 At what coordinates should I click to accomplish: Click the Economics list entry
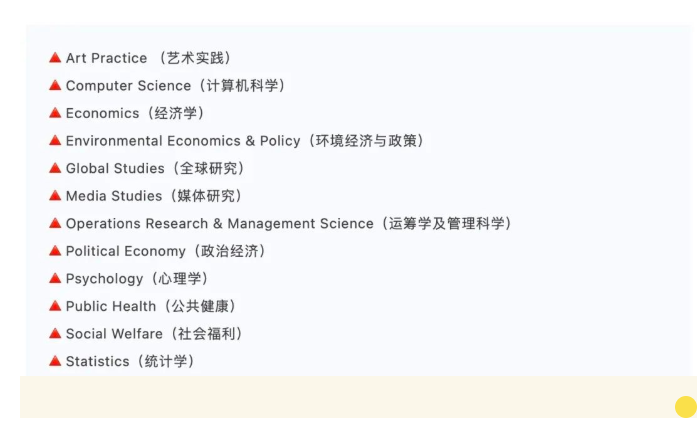tap(135, 113)
